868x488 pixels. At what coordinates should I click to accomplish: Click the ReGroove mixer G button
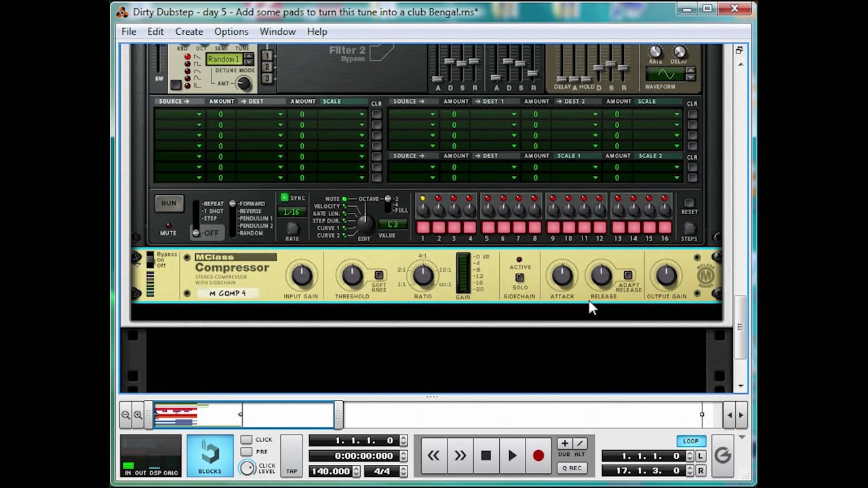point(723,456)
